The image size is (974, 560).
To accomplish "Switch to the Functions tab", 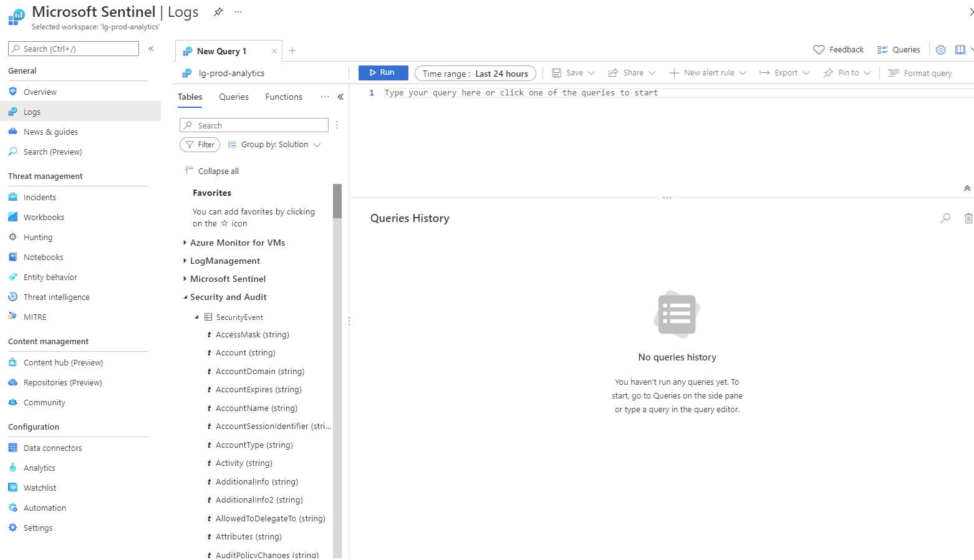I will click(284, 97).
